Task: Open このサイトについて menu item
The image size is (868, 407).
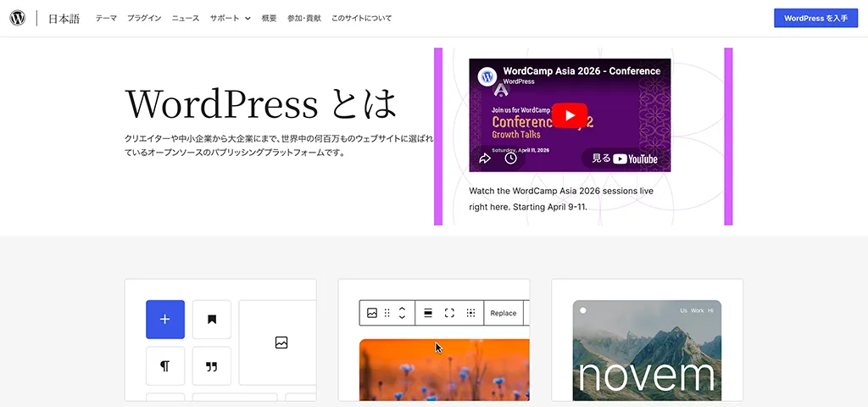Action: click(x=361, y=19)
